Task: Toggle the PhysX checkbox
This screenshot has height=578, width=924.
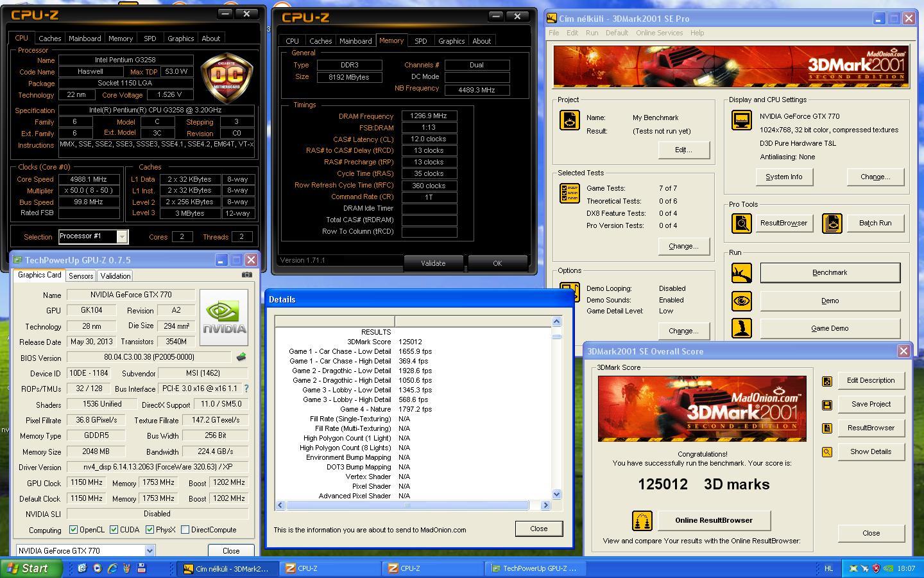Action: pos(150,530)
